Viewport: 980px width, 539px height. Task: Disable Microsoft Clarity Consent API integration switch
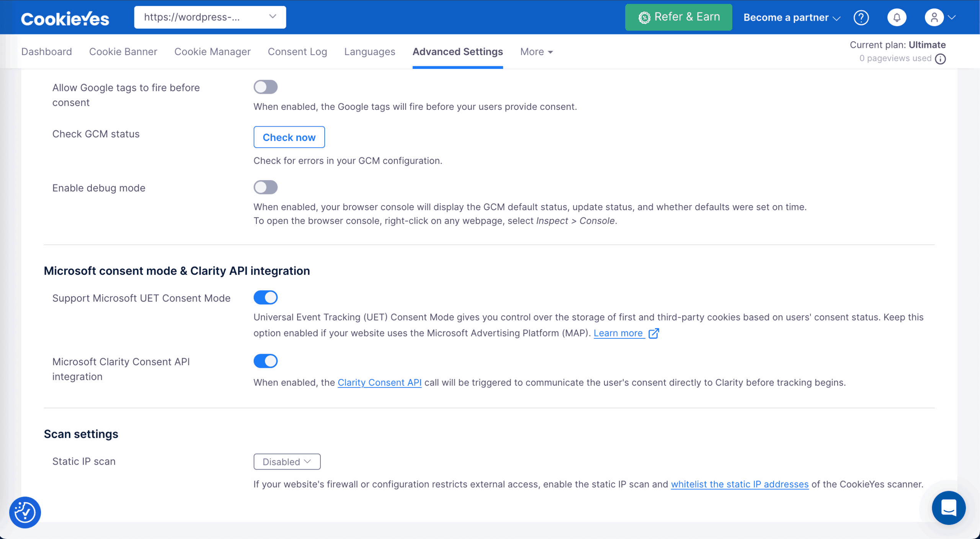coord(265,361)
